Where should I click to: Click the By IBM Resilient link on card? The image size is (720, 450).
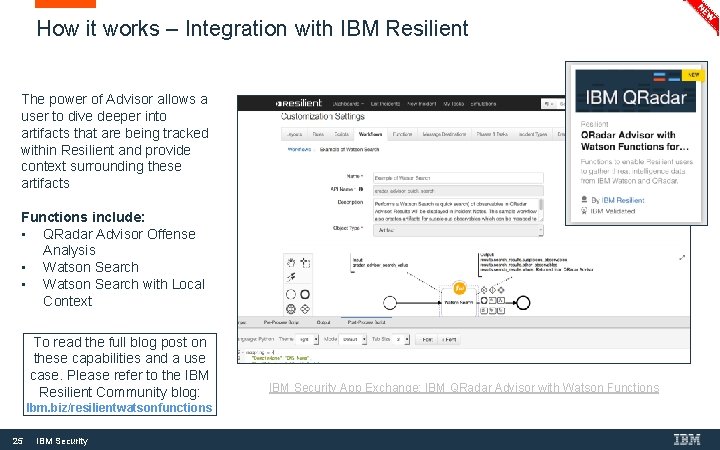pyautogui.click(x=618, y=200)
